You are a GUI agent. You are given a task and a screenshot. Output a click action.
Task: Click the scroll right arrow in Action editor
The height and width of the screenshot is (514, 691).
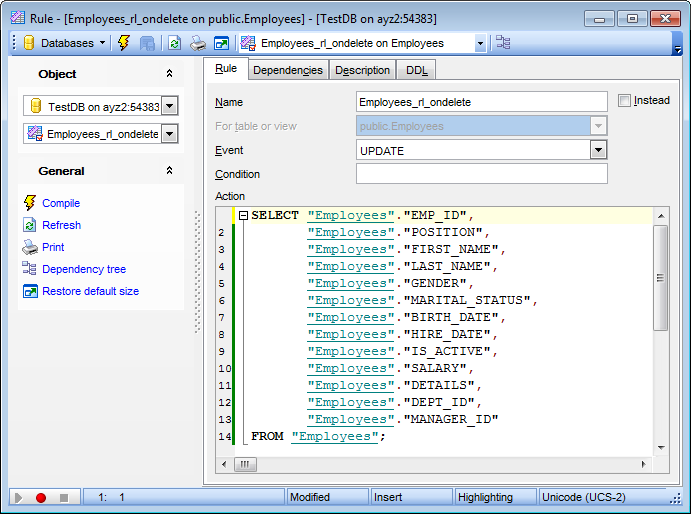click(x=644, y=464)
